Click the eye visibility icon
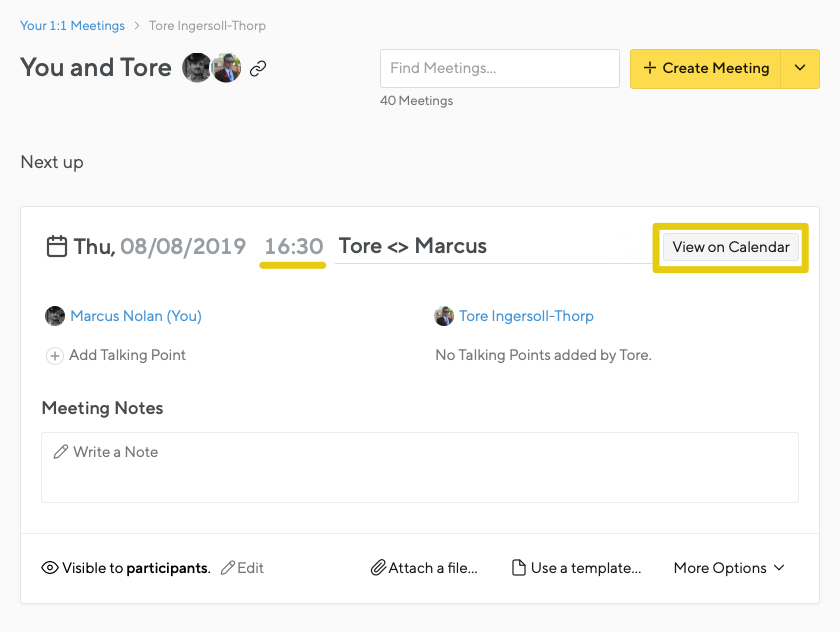This screenshot has width=840, height=632. click(50, 568)
